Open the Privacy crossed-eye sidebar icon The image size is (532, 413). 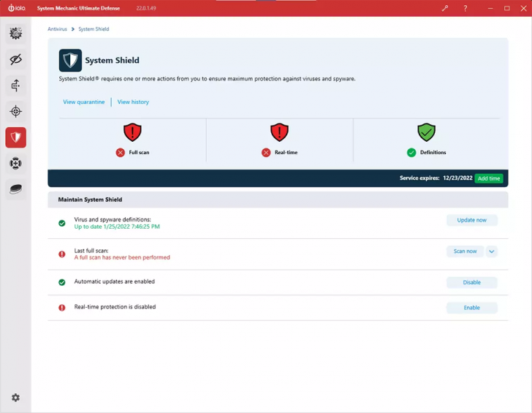[15, 59]
